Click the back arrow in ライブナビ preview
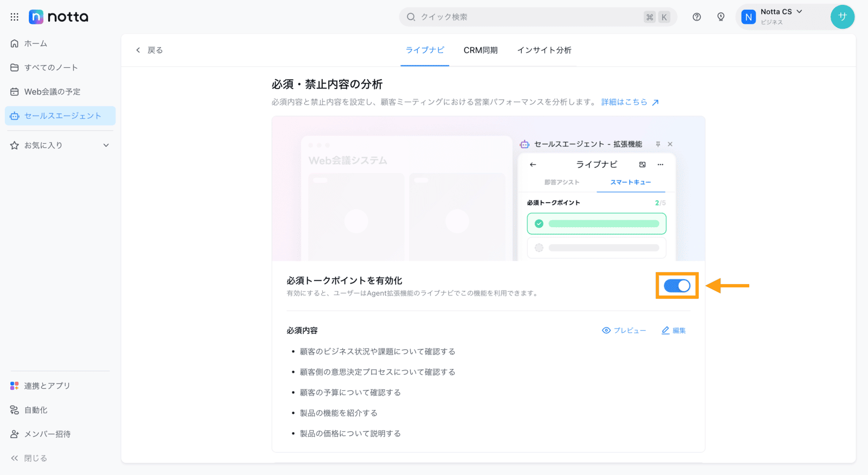Screen dimensions: 868x475 [533, 164]
